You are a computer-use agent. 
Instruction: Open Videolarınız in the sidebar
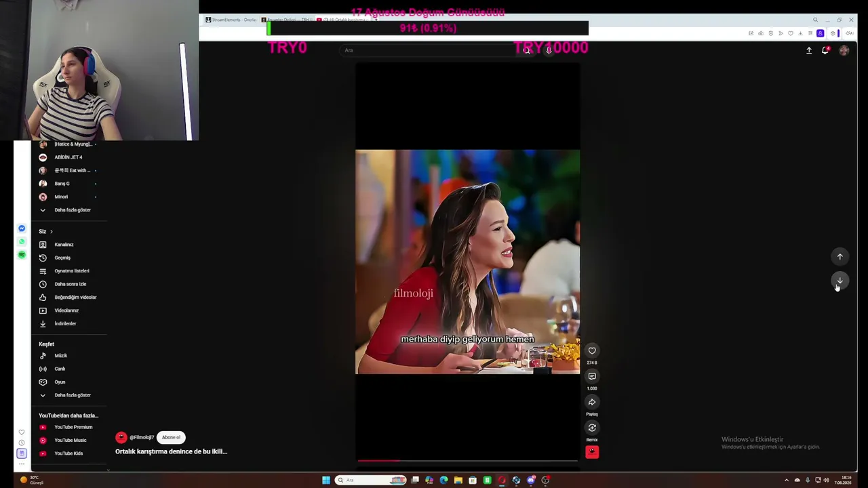66,310
